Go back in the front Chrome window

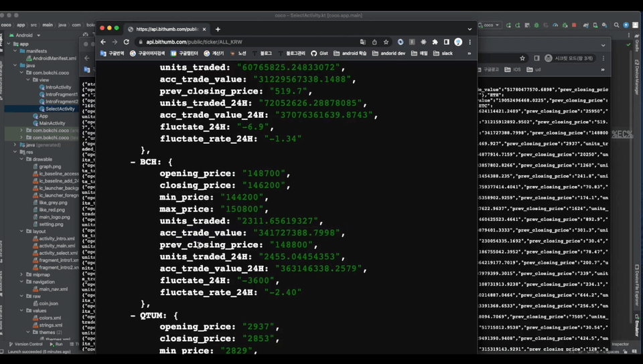pos(103,41)
